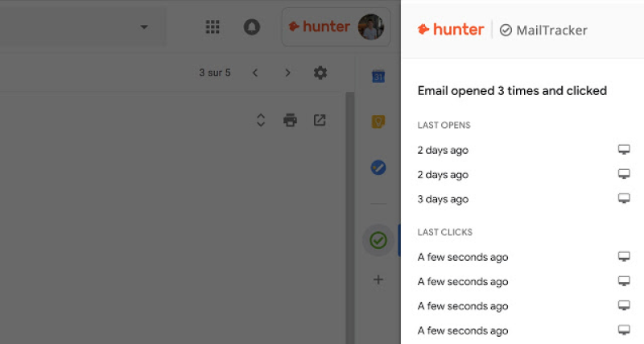Click desktop device icon beside first '2 days ago'

[x=624, y=149]
